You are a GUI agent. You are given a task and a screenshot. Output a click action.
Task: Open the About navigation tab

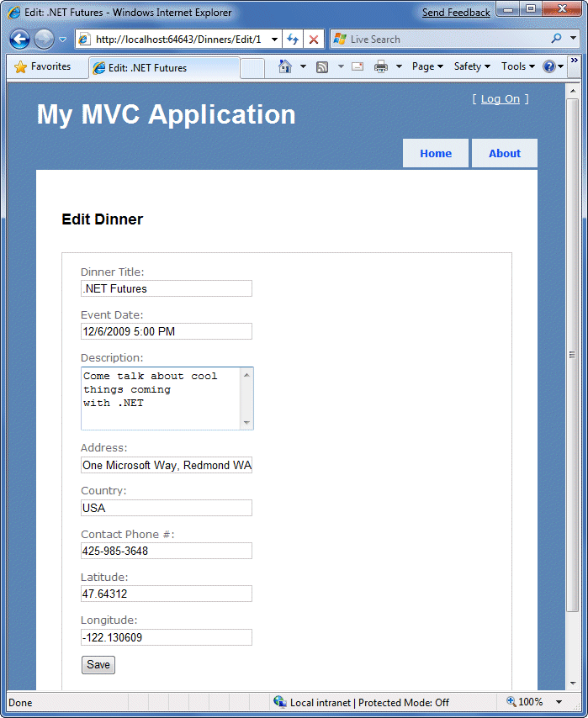click(505, 153)
